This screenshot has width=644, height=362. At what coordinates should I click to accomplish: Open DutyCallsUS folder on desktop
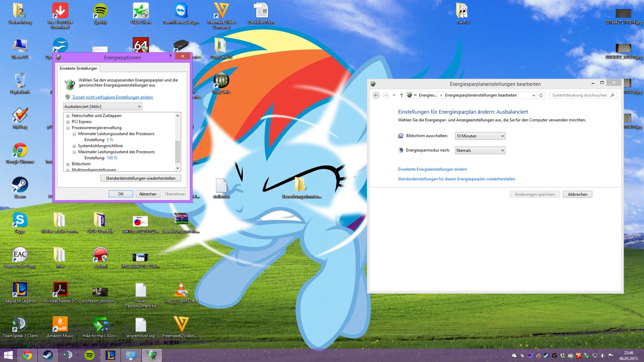pos(221,49)
